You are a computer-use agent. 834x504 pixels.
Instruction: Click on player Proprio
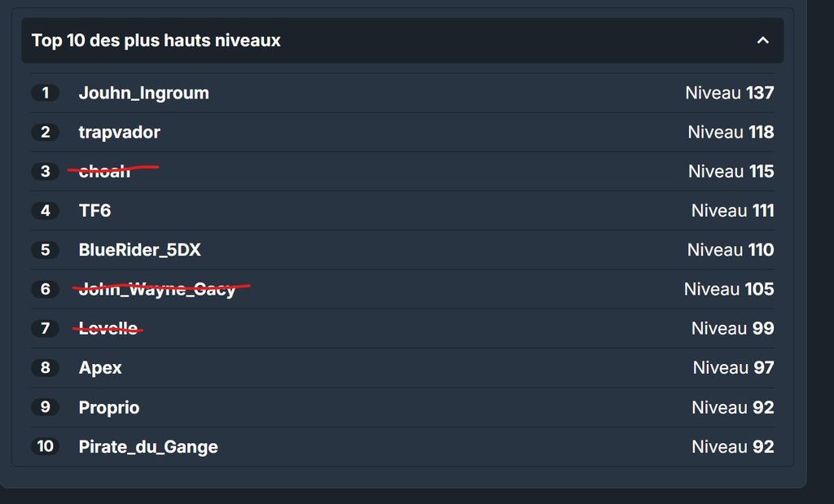(x=109, y=408)
